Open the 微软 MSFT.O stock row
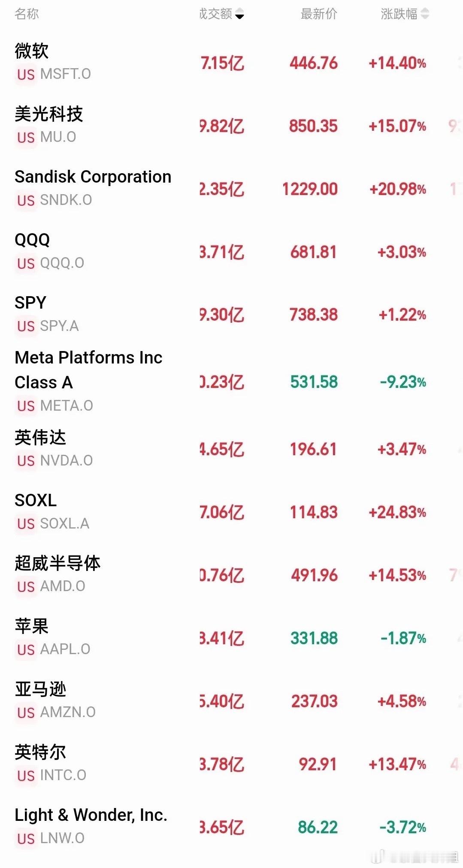 tap(232, 63)
